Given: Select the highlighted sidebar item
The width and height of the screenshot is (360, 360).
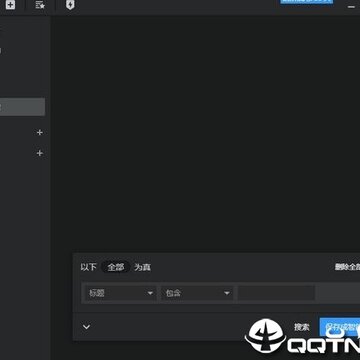Looking at the screenshot, I should click(x=22, y=107).
